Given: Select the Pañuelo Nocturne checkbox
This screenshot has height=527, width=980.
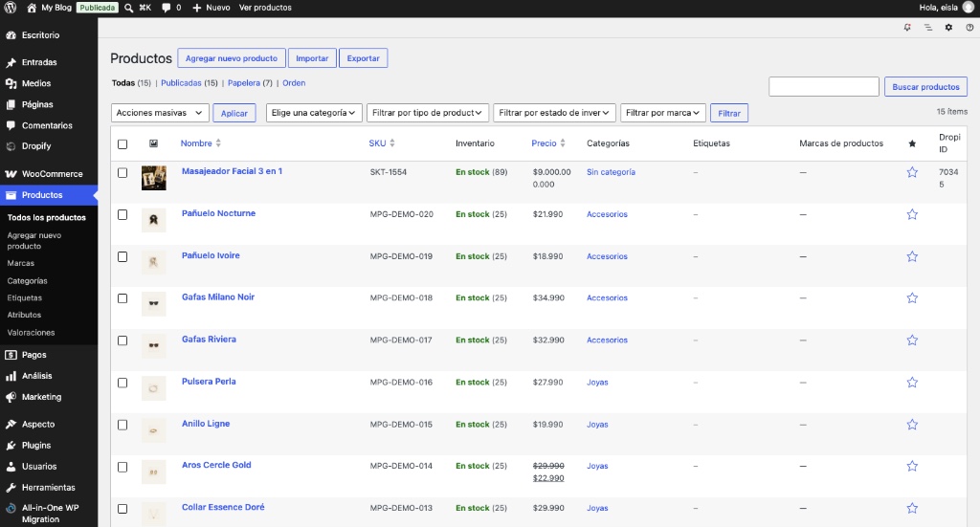Looking at the screenshot, I should pyautogui.click(x=122, y=215).
